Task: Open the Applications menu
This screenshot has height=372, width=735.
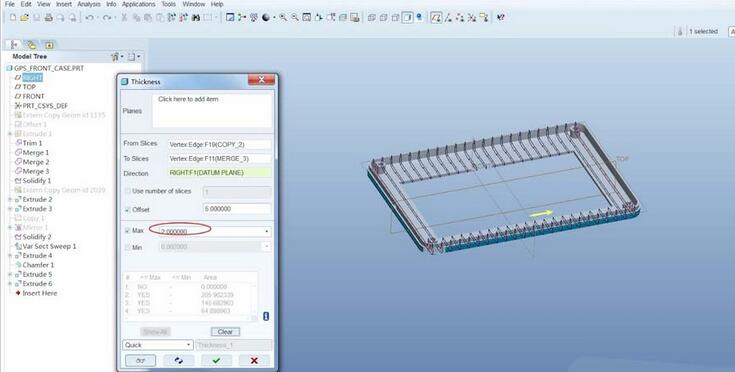Action: pyautogui.click(x=138, y=4)
